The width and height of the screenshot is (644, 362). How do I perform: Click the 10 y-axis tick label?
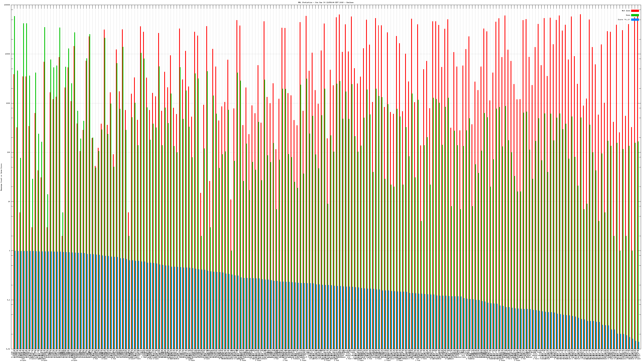coord(9,202)
